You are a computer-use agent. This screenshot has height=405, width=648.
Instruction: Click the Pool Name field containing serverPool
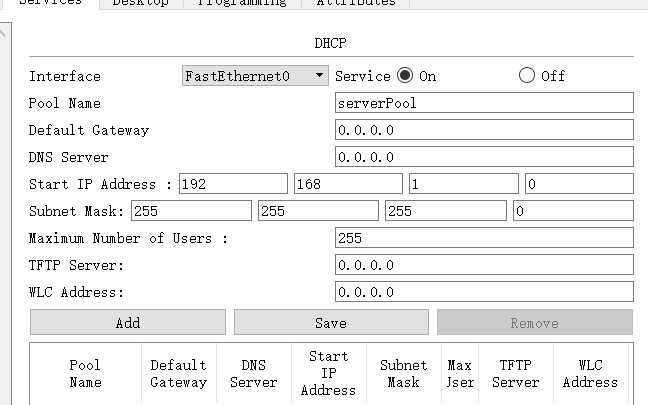point(484,102)
